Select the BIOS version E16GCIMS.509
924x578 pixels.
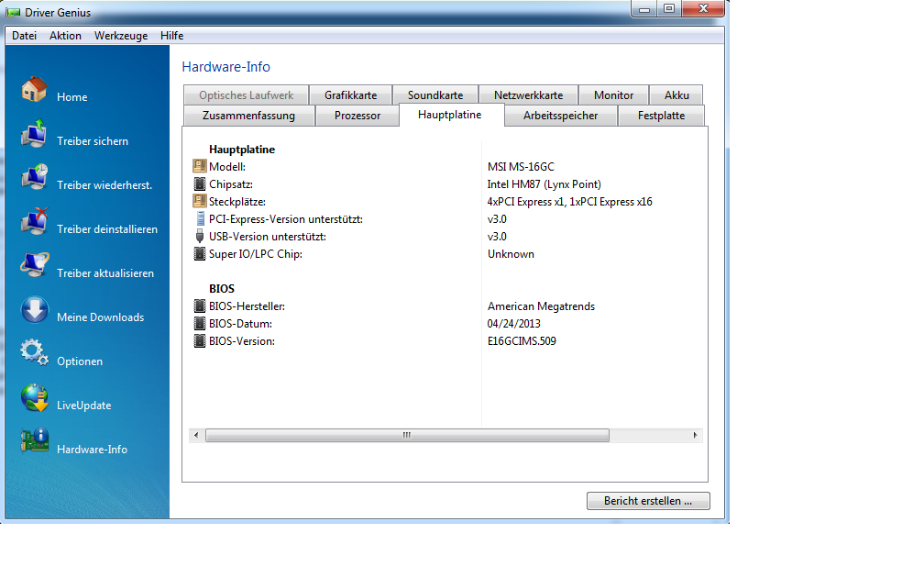coord(522,341)
